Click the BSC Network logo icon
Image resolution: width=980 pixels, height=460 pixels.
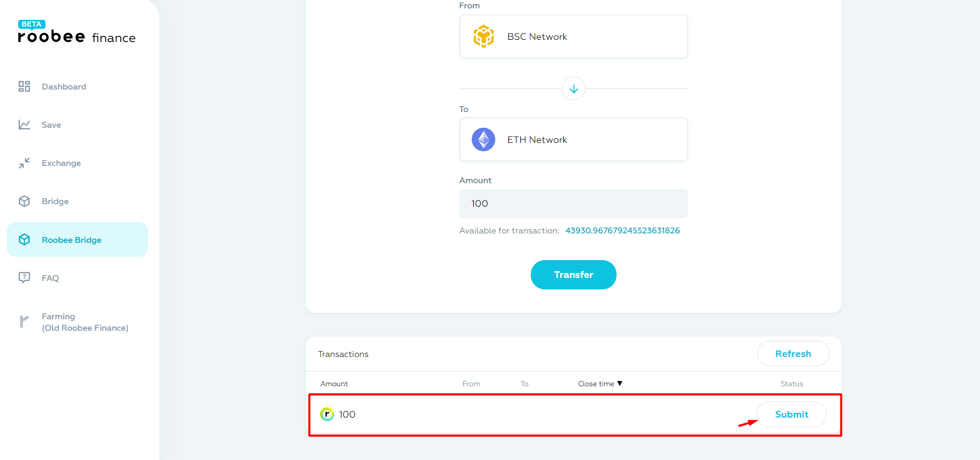pos(484,36)
